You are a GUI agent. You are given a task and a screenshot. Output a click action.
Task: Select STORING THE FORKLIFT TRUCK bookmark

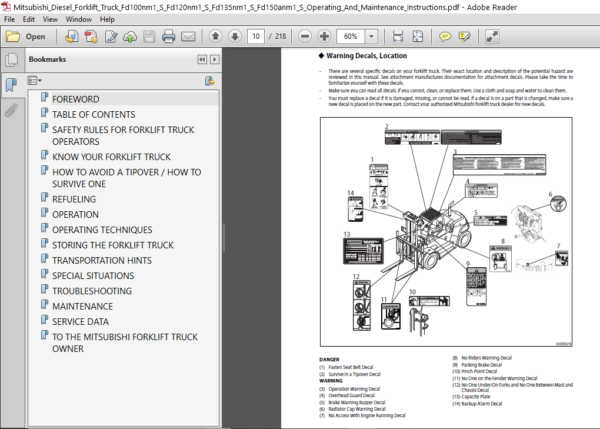[113, 245]
